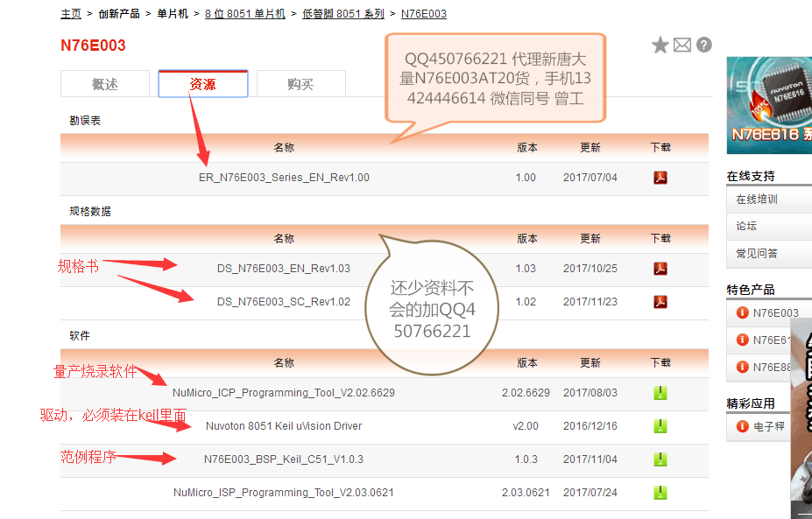Download NuMicro ISP Programming Tool zip icon
Screen dimensions: 812x519
(660, 493)
